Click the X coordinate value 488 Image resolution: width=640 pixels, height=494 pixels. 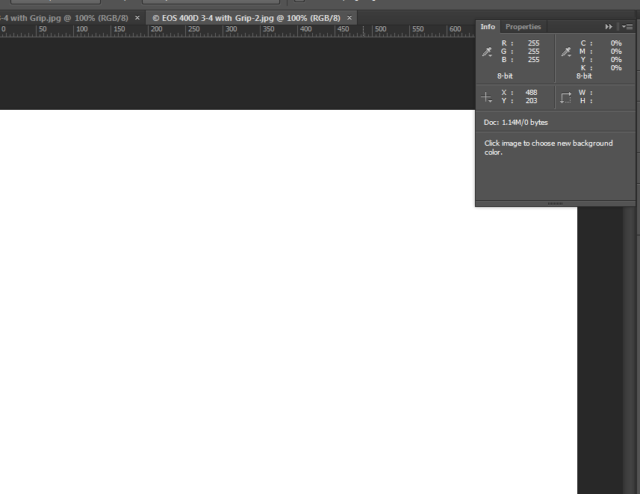click(531, 93)
